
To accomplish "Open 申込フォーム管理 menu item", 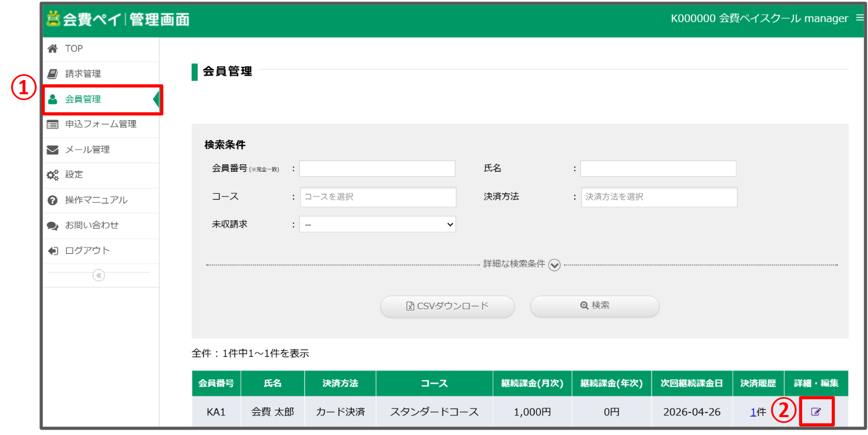I will pyautogui.click(x=101, y=124).
